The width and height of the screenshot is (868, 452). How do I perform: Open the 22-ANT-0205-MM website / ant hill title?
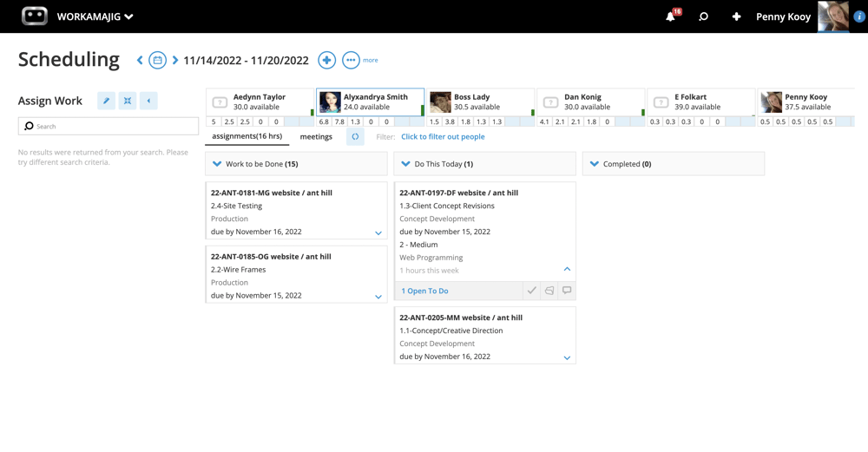[x=461, y=318]
